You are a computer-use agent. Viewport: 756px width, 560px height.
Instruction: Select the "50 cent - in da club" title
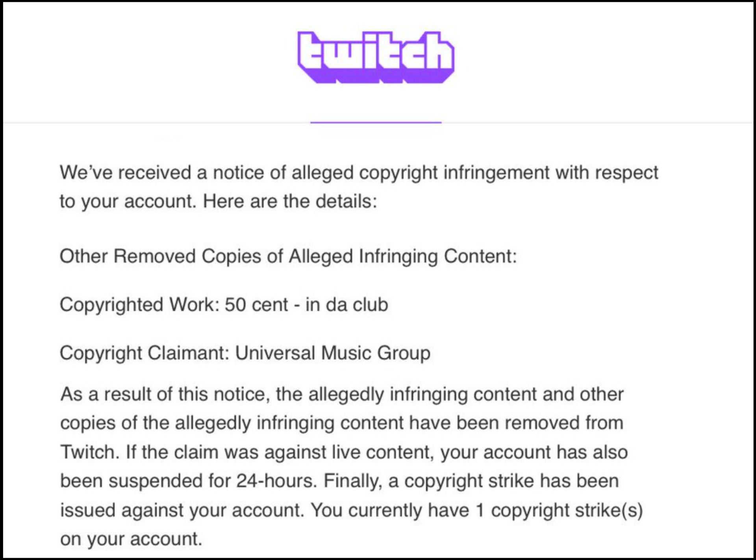pyautogui.click(x=306, y=305)
